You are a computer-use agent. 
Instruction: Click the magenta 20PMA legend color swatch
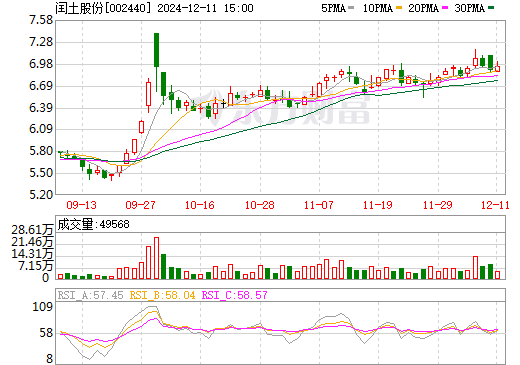click(445, 8)
